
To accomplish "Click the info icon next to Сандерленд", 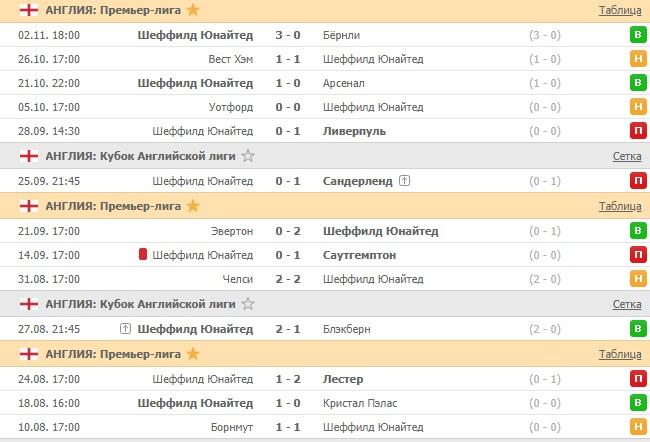I will [404, 181].
